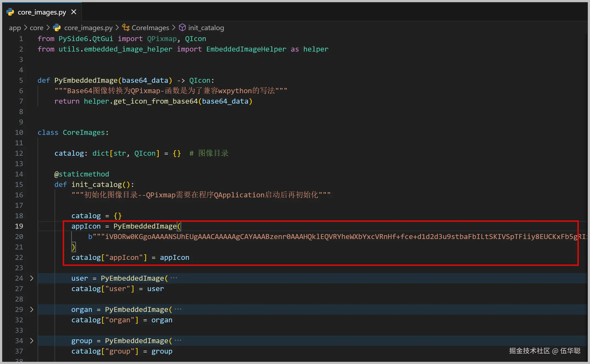Image resolution: width=590 pixels, height=364 pixels.
Task: Click line number 19 in the gutter
Action: pyautogui.click(x=19, y=226)
